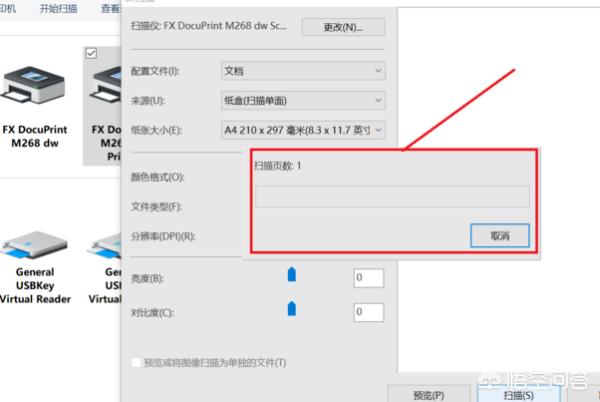The width and height of the screenshot is (600, 402).
Task: Expand the 来源 dropdown showing 纸盒(扫描单面)
Action: (x=303, y=100)
